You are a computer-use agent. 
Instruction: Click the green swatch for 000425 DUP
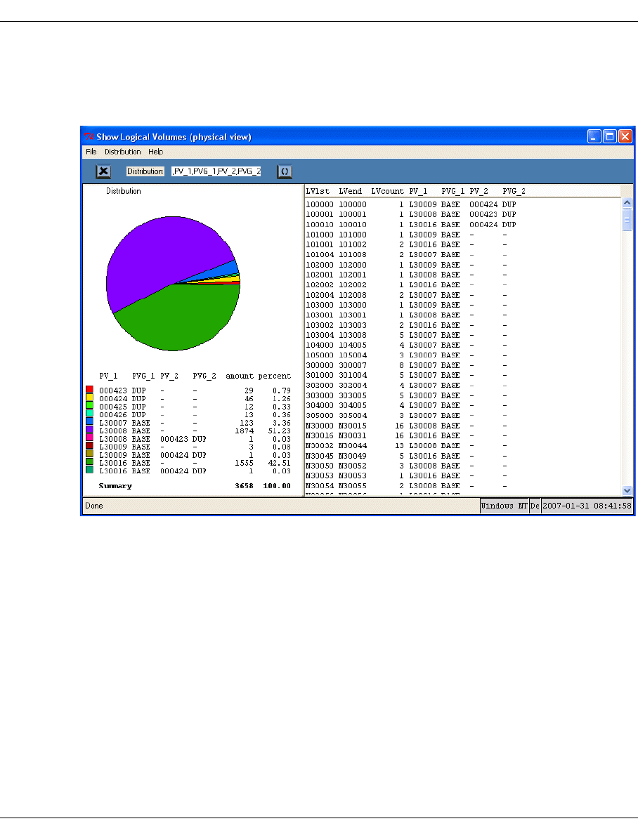click(x=89, y=405)
